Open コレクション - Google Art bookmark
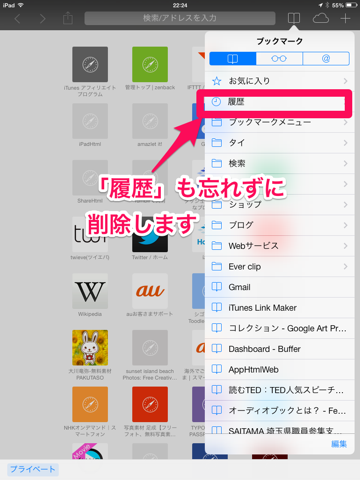Image resolution: width=360 pixels, height=480 pixels. (279, 328)
